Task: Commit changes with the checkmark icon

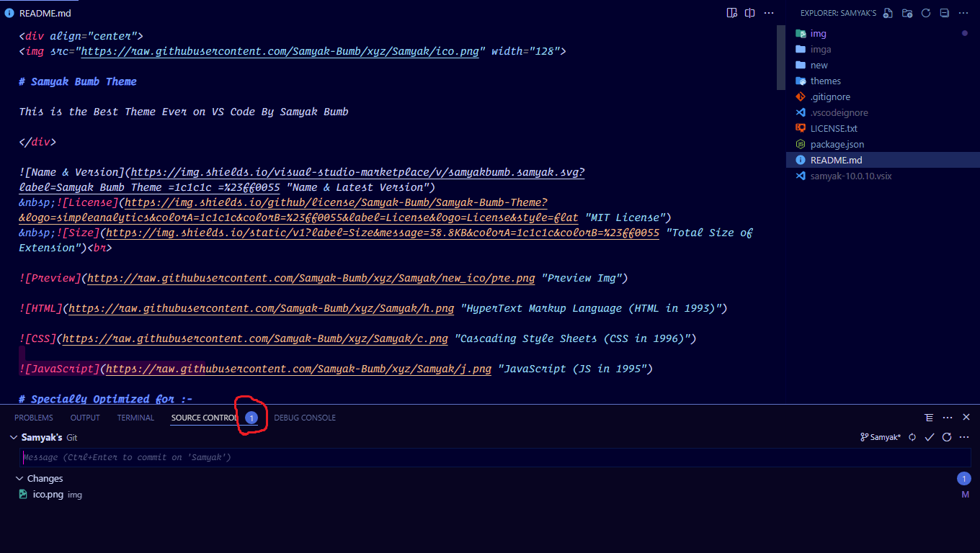Action: pyautogui.click(x=930, y=437)
